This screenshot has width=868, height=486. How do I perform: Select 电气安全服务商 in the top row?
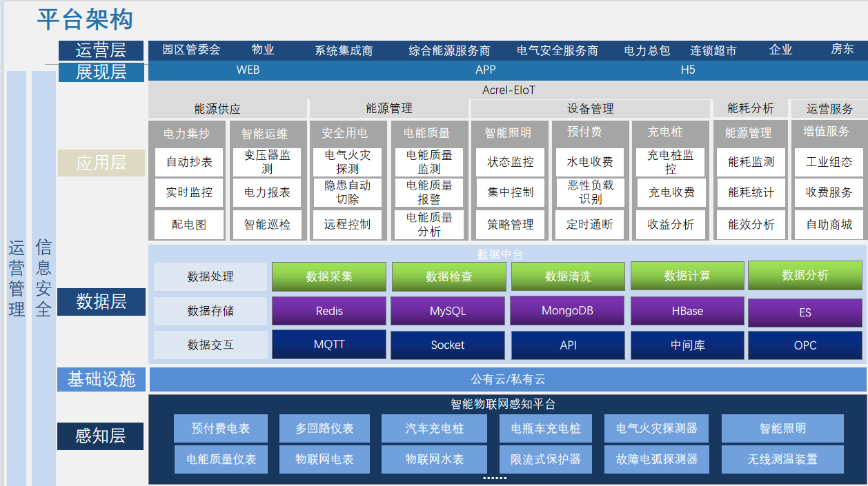[x=558, y=50]
